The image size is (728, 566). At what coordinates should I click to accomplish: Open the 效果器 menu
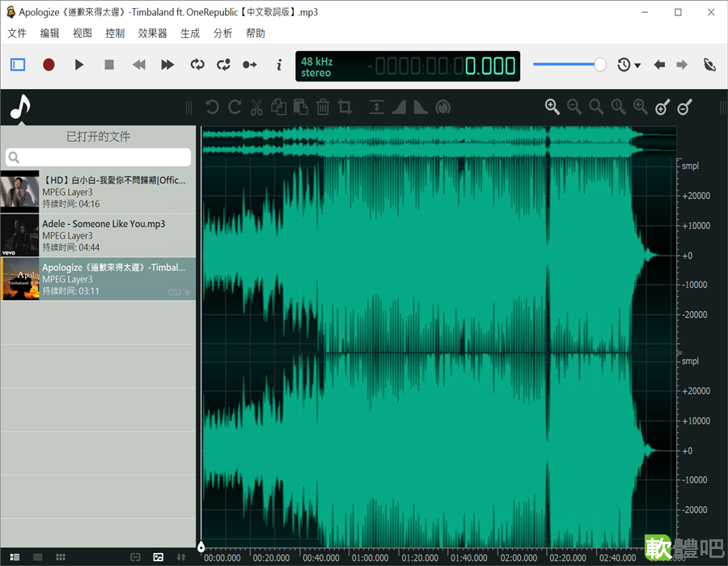coord(152,33)
